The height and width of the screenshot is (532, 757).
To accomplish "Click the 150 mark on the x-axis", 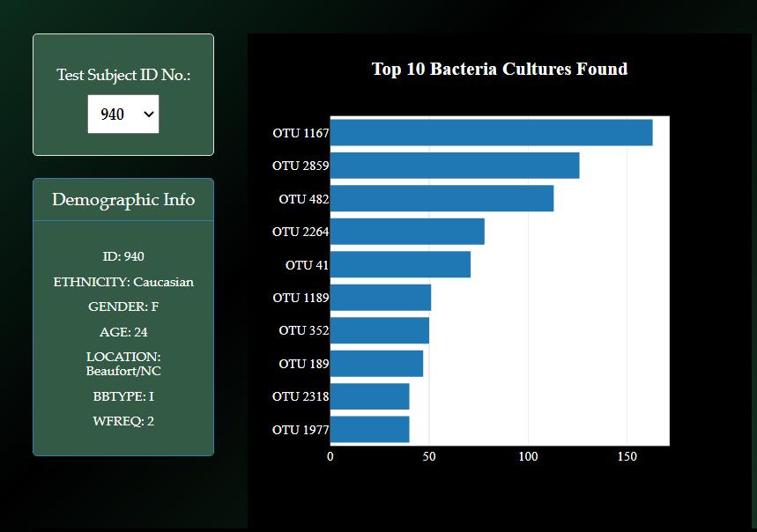I will pyautogui.click(x=627, y=456).
